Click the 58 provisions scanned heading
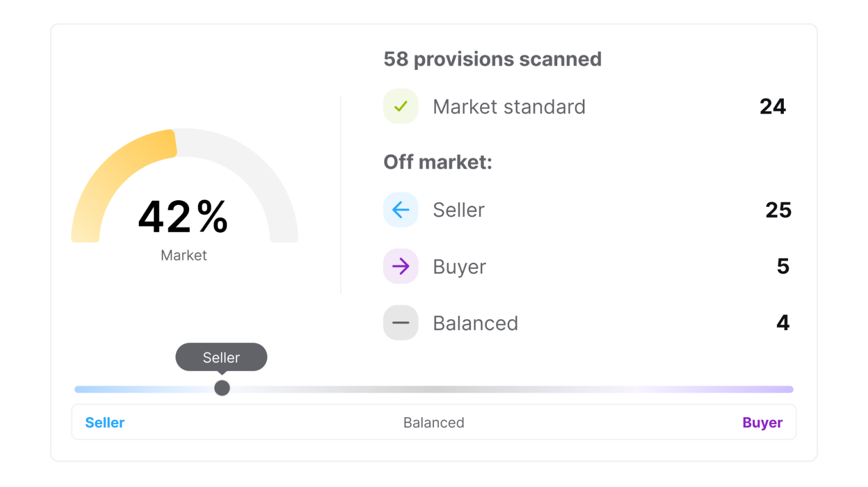 coord(492,59)
